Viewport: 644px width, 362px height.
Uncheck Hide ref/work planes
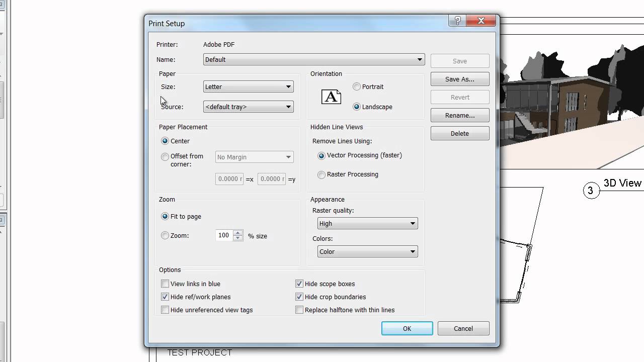(196, 297)
